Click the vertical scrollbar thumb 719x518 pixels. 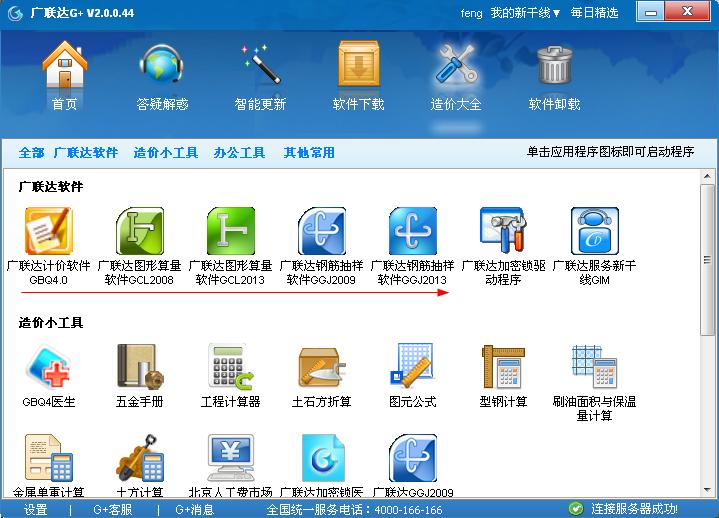(x=707, y=259)
